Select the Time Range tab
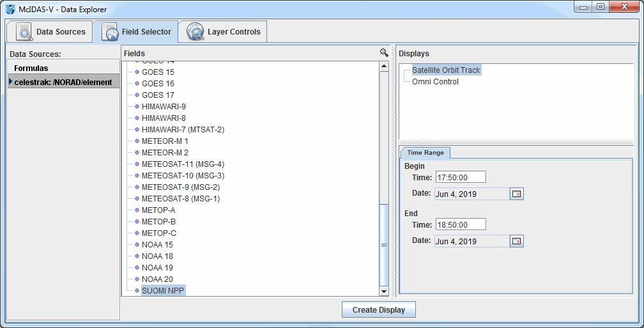This screenshot has width=644, height=328. coord(425,152)
